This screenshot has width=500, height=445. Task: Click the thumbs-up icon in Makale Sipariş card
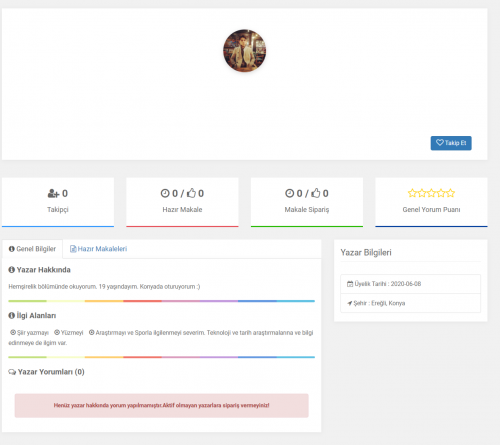(x=316, y=193)
